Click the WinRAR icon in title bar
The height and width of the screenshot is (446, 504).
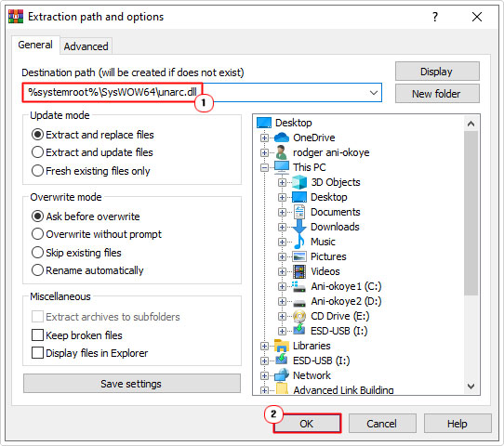(x=16, y=17)
